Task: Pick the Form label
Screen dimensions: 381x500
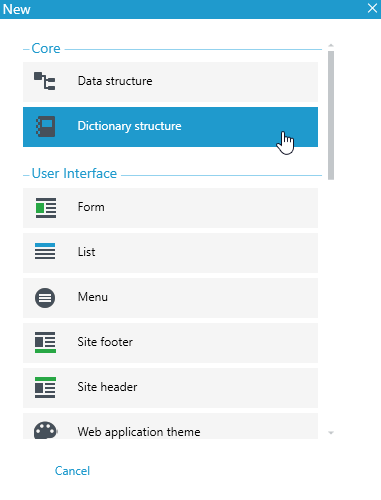Action: coord(91,207)
